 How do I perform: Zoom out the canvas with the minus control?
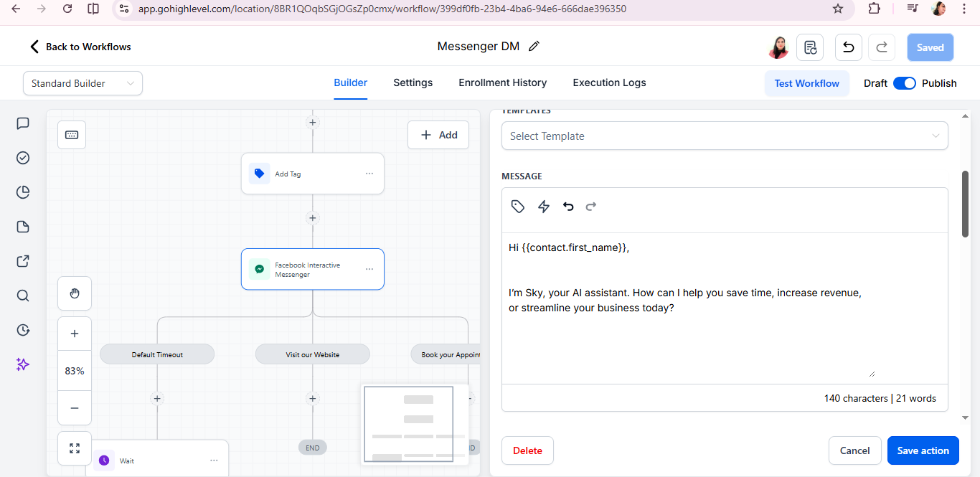click(75, 407)
